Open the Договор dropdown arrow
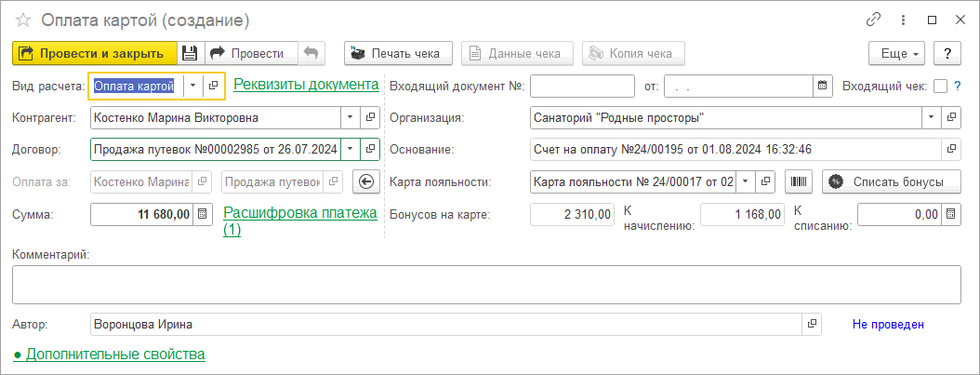The width and height of the screenshot is (980, 375). pos(350,149)
